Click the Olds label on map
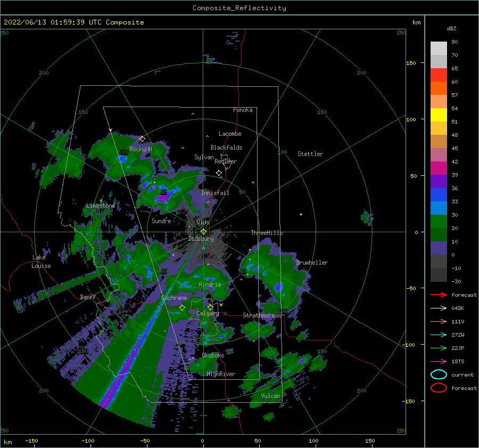This screenshot has height=448, width=479. click(x=203, y=222)
